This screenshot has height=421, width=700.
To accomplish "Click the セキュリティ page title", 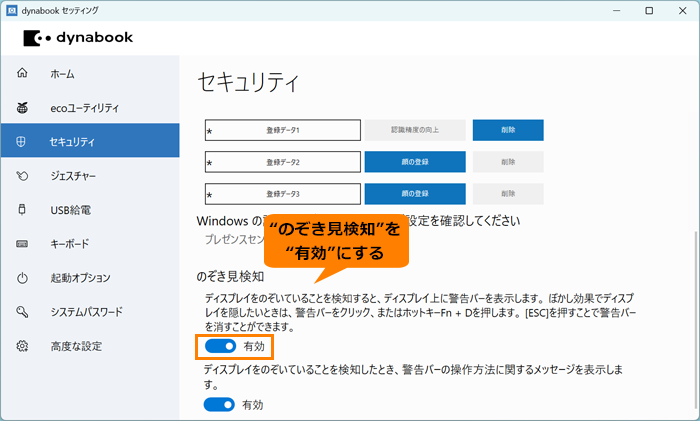I will click(x=248, y=82).
